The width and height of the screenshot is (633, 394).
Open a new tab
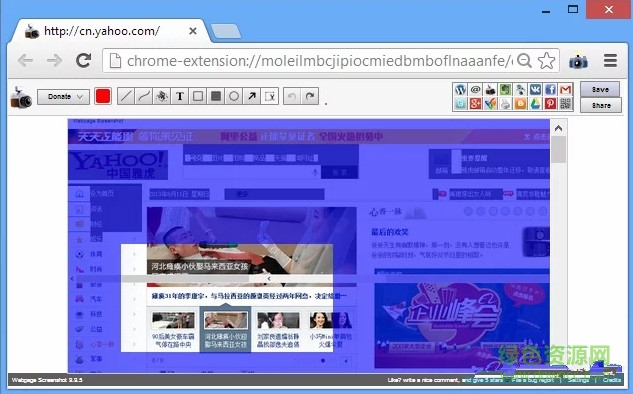(226, 31)
